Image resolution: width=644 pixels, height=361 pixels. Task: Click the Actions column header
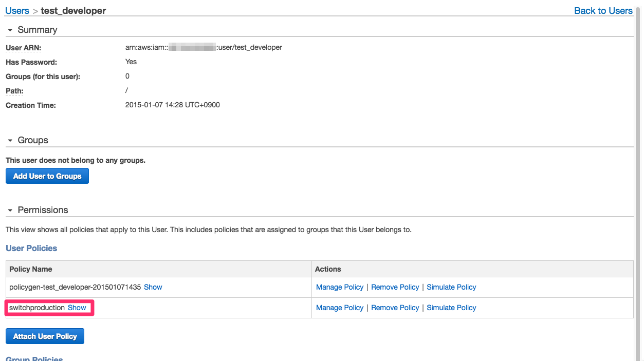(328, 269)
